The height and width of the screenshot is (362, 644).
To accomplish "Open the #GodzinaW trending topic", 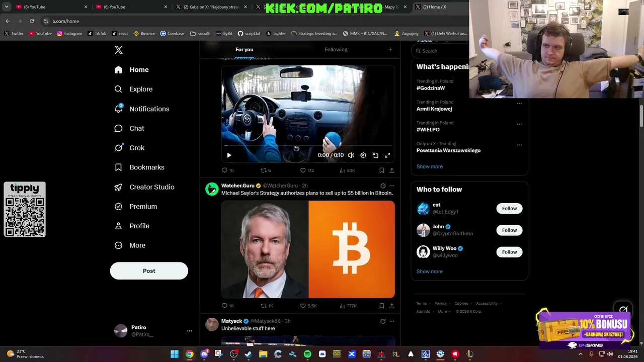I will point(431,88).
